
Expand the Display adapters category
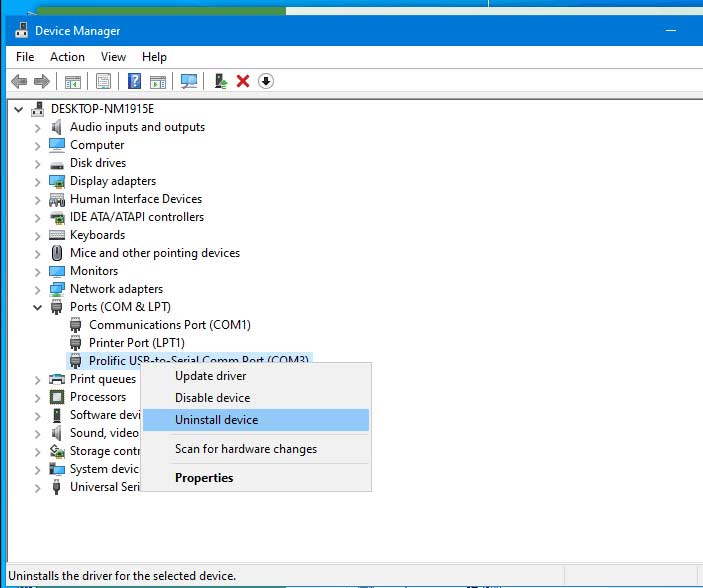(x=38, y=181)
